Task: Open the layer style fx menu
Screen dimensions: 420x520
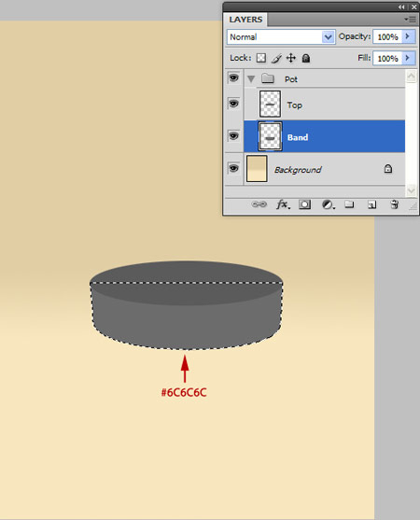Action: click(x=283, y=204)
